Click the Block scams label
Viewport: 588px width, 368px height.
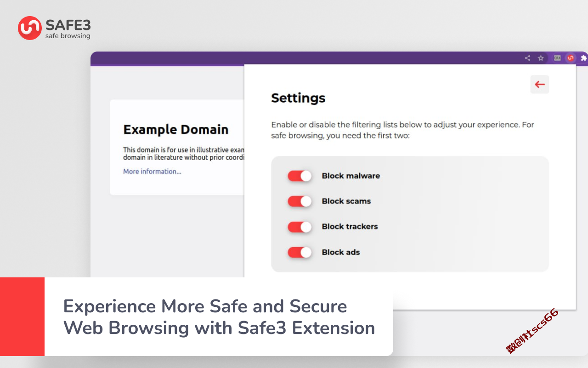(x=346, y=201)
